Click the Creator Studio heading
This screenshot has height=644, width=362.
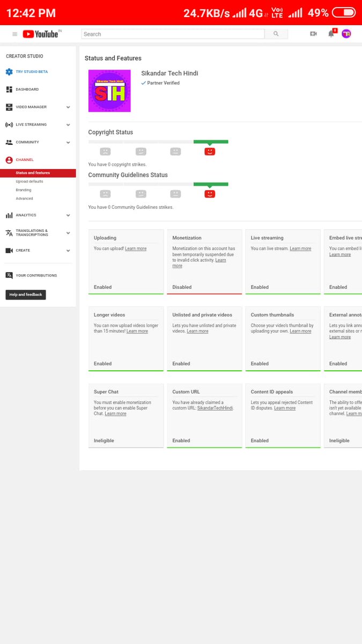(25, 56)
